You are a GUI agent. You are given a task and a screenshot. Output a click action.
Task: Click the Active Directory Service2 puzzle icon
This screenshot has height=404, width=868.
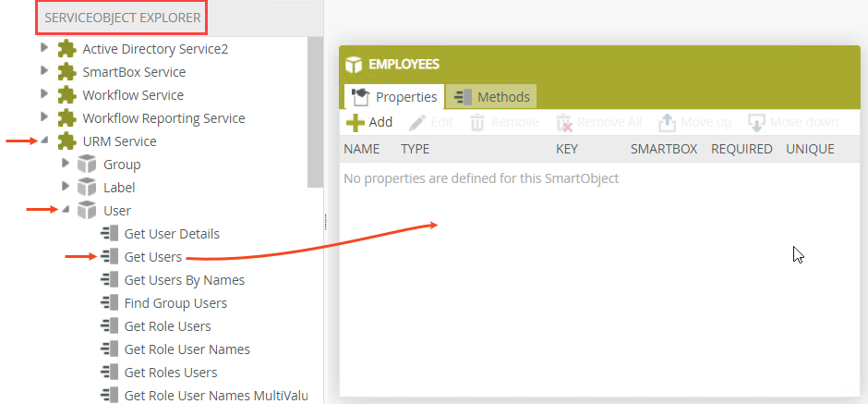coord(66,49)
